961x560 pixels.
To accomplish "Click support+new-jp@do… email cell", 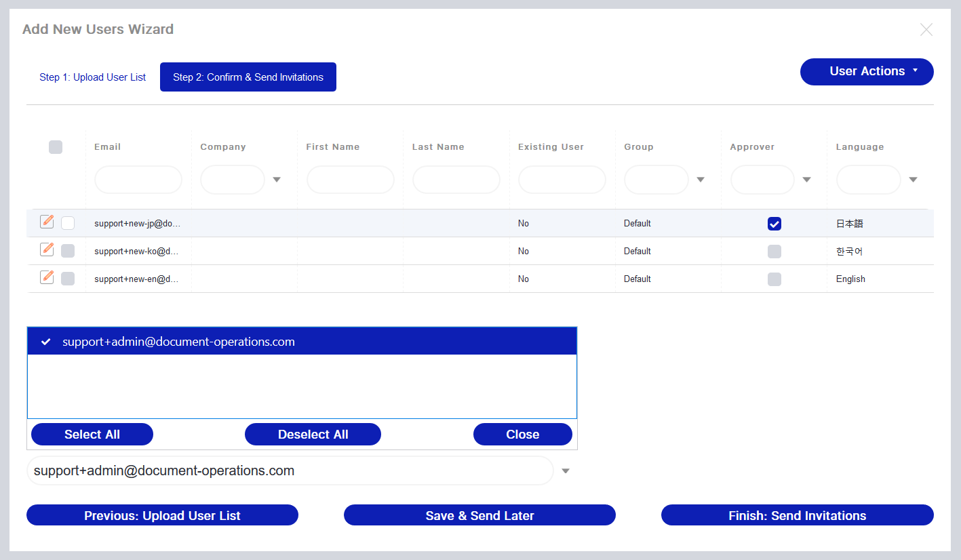I will (138, 224).
